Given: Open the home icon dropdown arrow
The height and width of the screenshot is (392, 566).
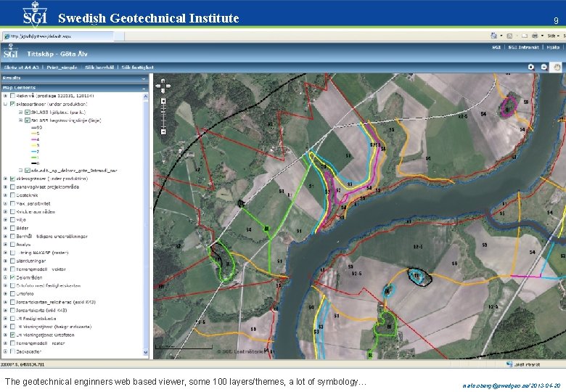Looking at the screenshot, I should coord(501,36).
